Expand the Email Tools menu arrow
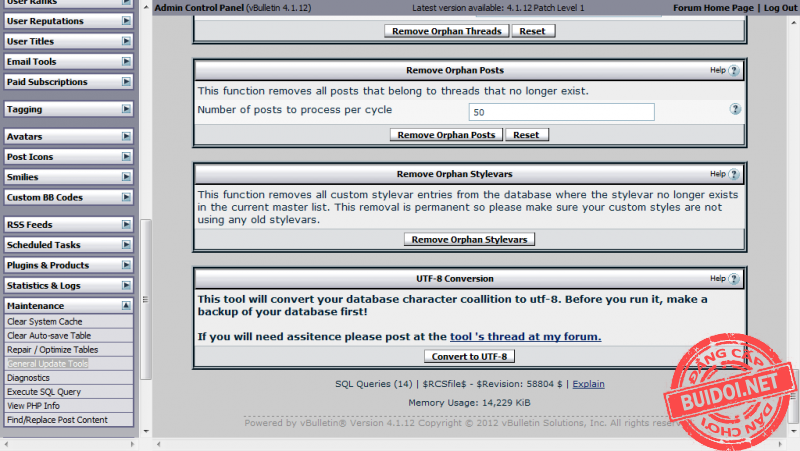This screenshot has height=451, width=800. [126, 62]
